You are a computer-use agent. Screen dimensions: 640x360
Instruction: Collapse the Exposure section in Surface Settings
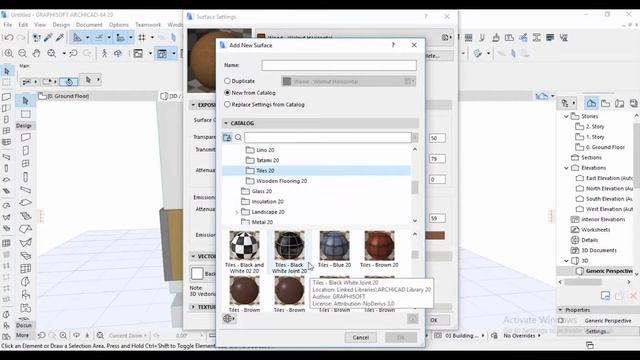193,105
